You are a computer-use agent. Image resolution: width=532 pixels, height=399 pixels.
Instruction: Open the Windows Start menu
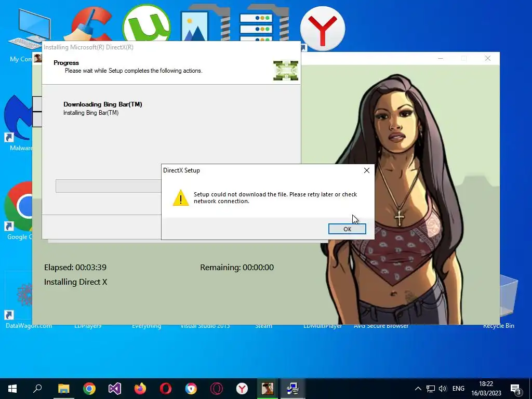tap(12, 389)
